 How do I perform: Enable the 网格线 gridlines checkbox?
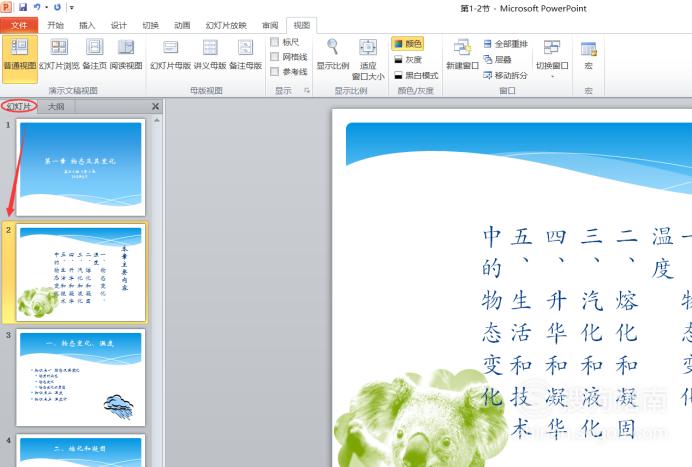[275, 56]
